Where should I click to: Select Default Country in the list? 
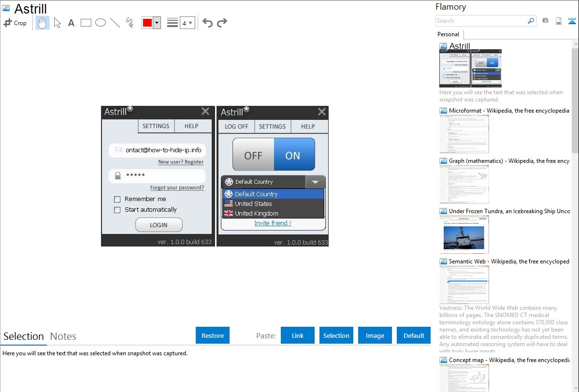pyautogui.click(x=273, y=194)
